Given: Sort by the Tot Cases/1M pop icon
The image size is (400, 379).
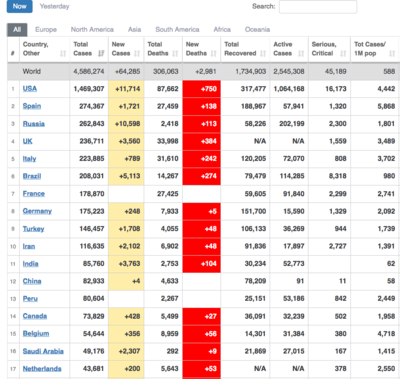Looking at the screenshot, I should coord(392,53).
